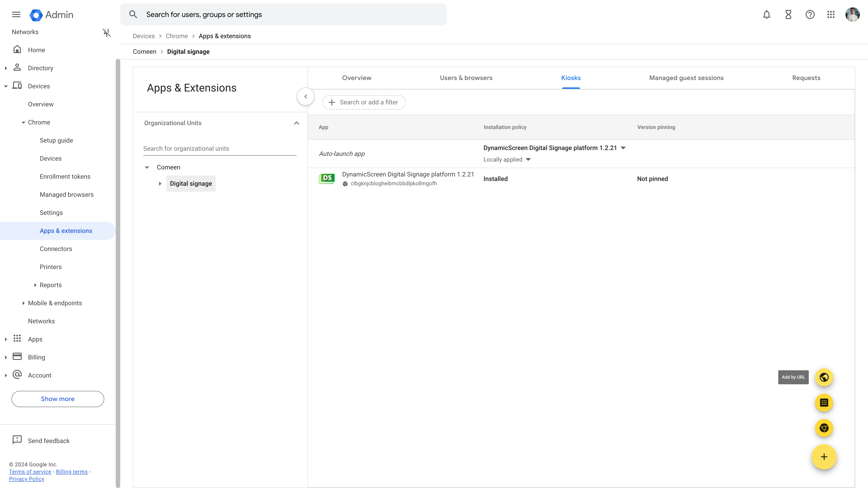Expand the Apps sidebar section

(x=6, y=340)
